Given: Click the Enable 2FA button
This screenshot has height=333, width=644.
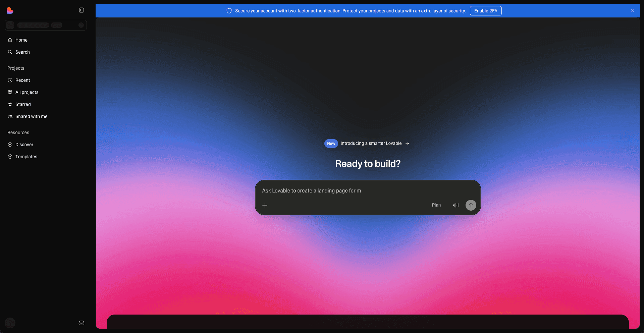Looking at the screenshot, I should (485, 11).
